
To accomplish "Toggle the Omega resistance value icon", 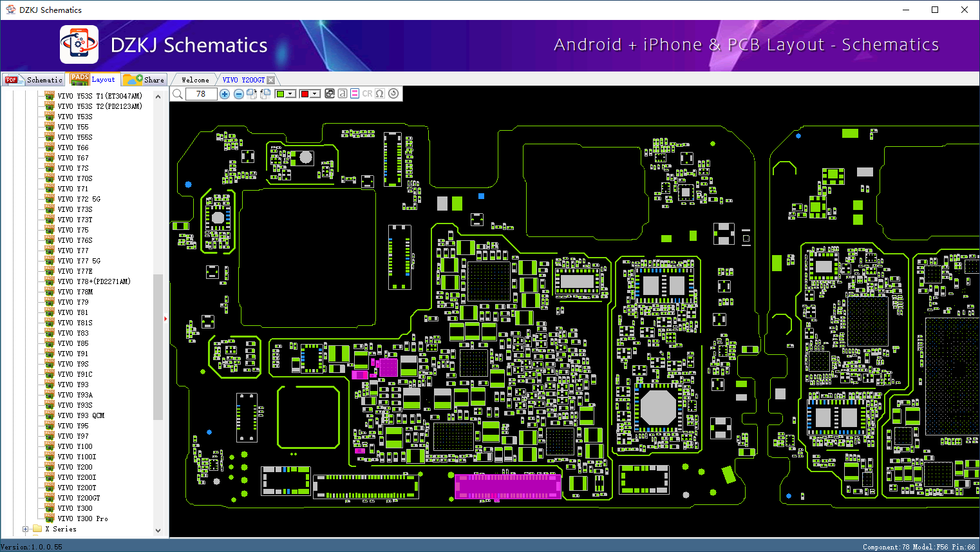I will click(x=380, y=93).
